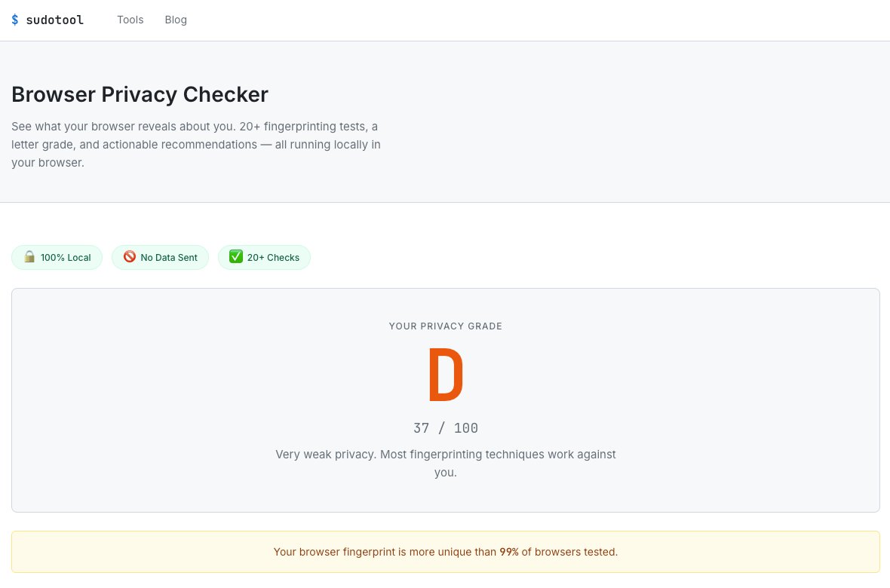This screenshot has height=588, width=890.
Task: Open the Blog navigation link
Action: tap(176, 20)
